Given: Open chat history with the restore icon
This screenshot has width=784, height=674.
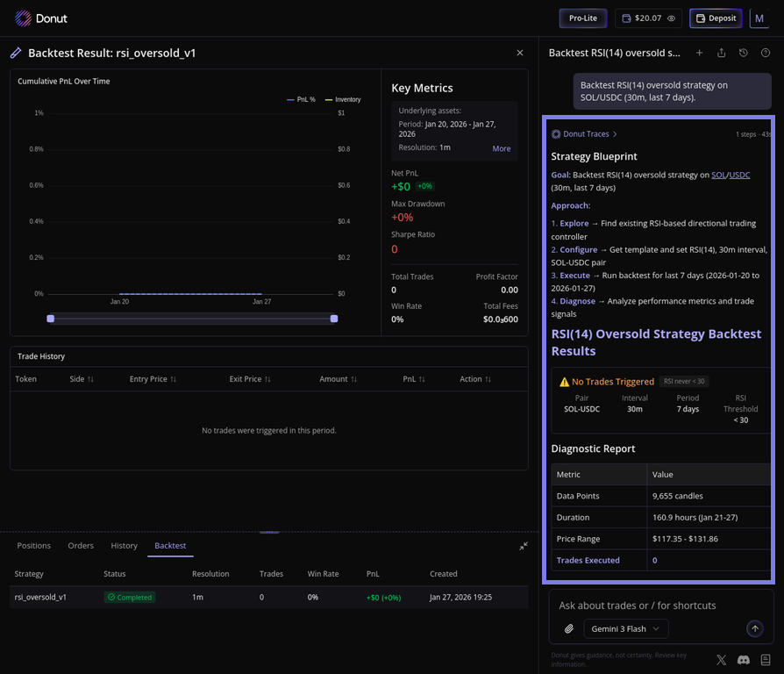Looking at the screenshot, I should pos(741,53).
